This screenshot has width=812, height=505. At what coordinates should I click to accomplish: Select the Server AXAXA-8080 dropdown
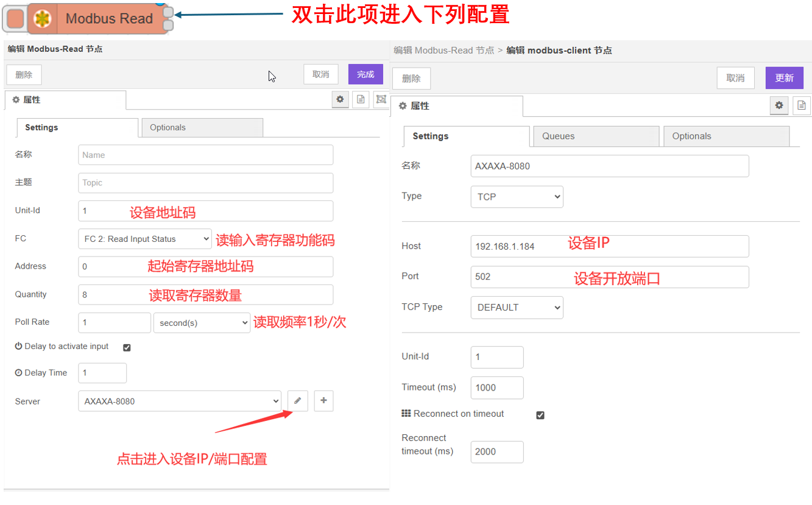pos(179,401)
